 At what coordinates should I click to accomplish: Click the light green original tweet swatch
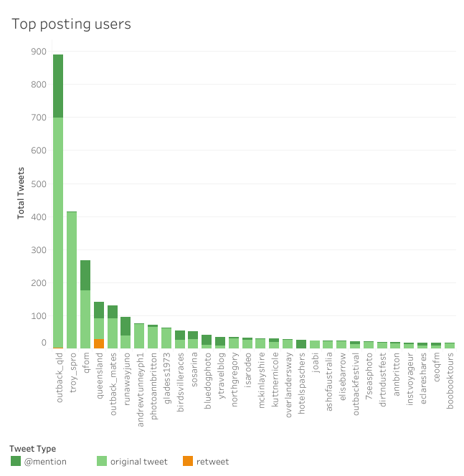click(102, 462)
